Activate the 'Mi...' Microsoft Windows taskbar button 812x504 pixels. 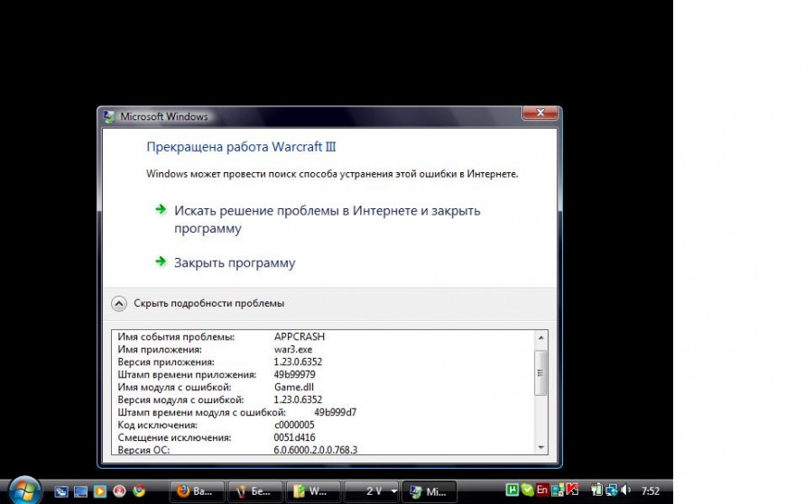[429, 491]
